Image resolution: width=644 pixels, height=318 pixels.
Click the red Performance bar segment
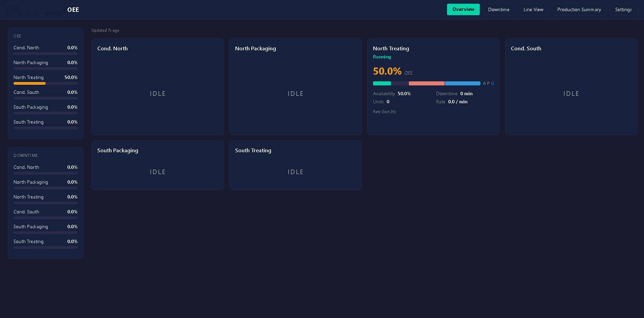pos(427,83)
